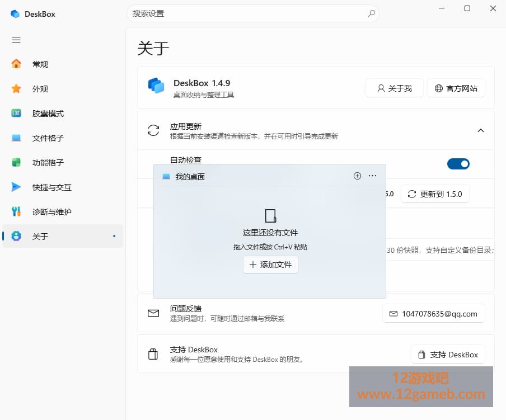
Task: Click the green cube icon beside 功能格子
Action: pos(16,162)
